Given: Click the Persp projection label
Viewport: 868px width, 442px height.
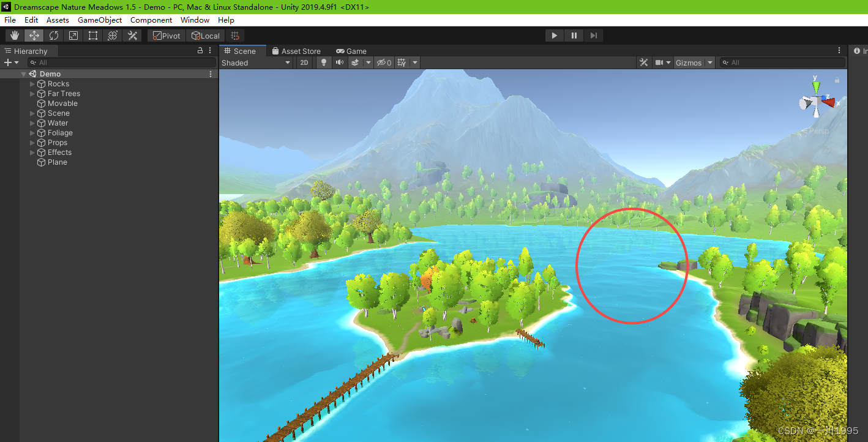Looking at the screenshot, I should coord(817,131).
